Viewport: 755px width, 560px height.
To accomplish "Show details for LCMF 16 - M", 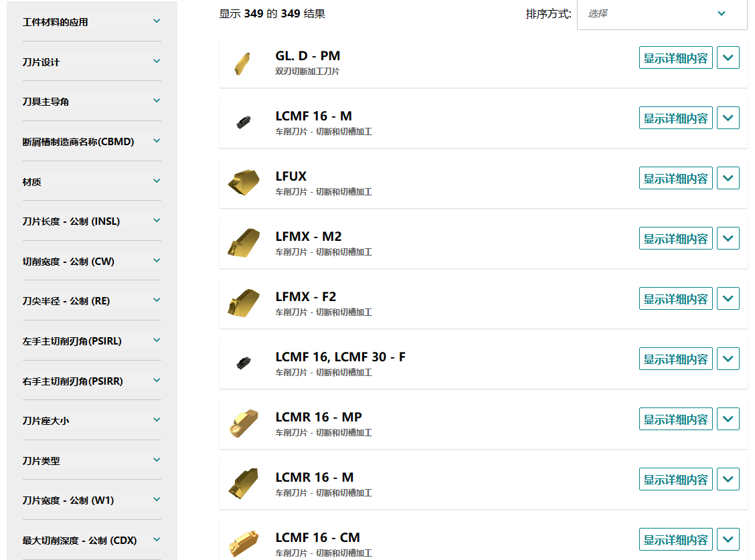I will pos(675,118).
